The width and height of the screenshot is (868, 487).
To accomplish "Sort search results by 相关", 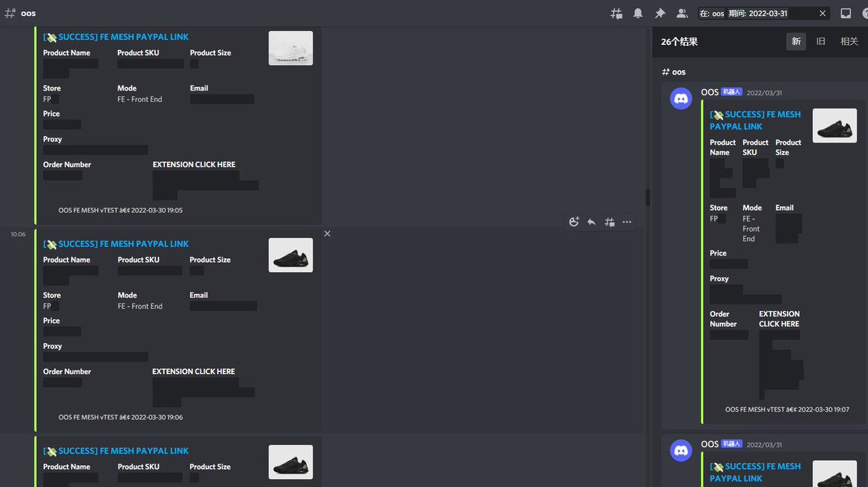I will pyautogui.click(x=849, y=41).
